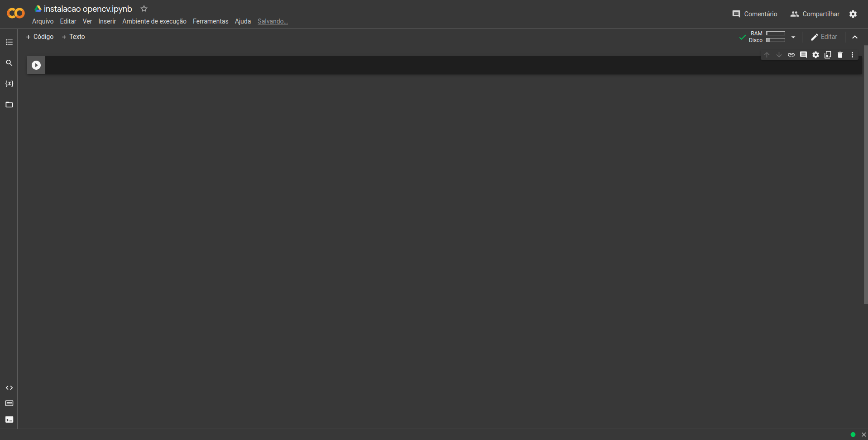This screenshot has height=440, width=868.
Task: Mirror cell in a tab
Action: 828,55
